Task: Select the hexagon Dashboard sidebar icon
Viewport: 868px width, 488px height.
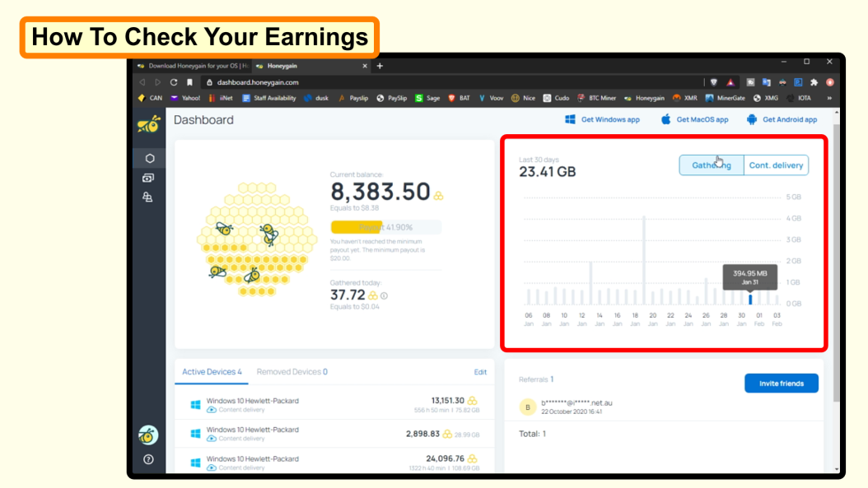Action: pos(149,158)
